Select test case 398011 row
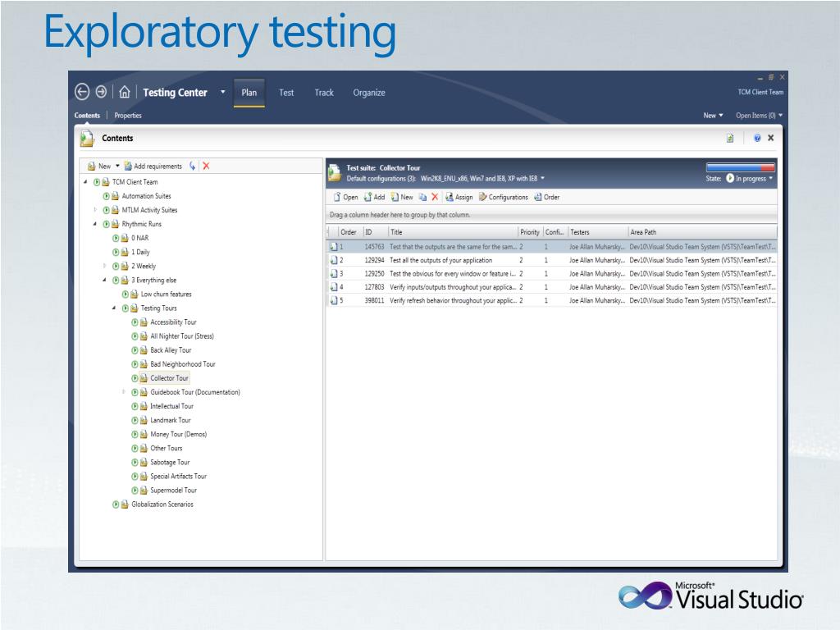 [x=552, y=300]
